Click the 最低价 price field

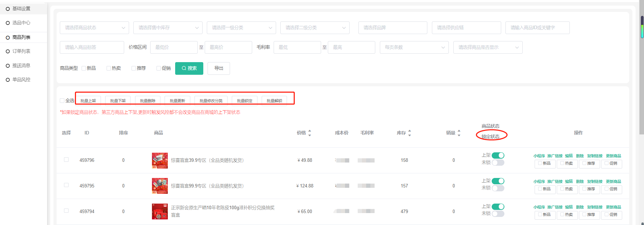174,47
